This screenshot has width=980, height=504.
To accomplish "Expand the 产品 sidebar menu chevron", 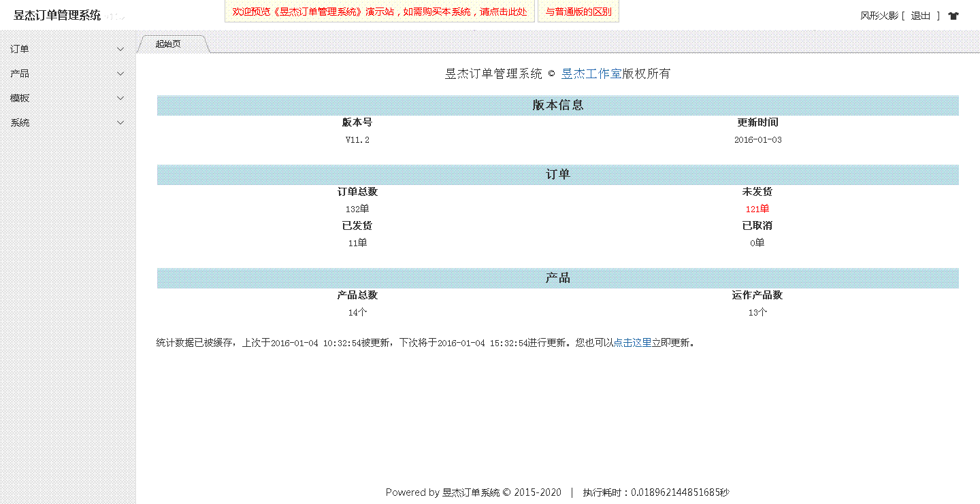I will tap(120, 73).
